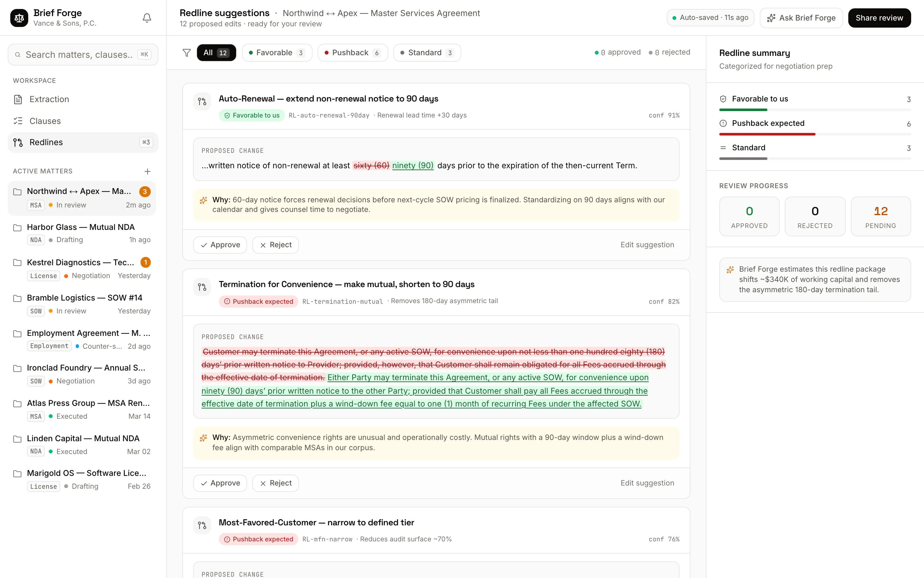Viewport: 924px width, 578px height.
Task: Click the search matters and clauses field
Action: (x=83, y=55)
